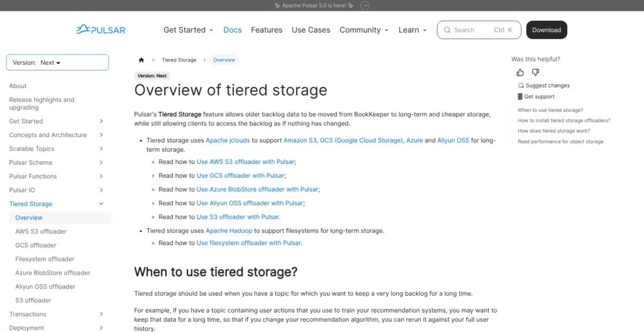Click Get support
Viewport: 644px width, 332px height.
[536, 97]
